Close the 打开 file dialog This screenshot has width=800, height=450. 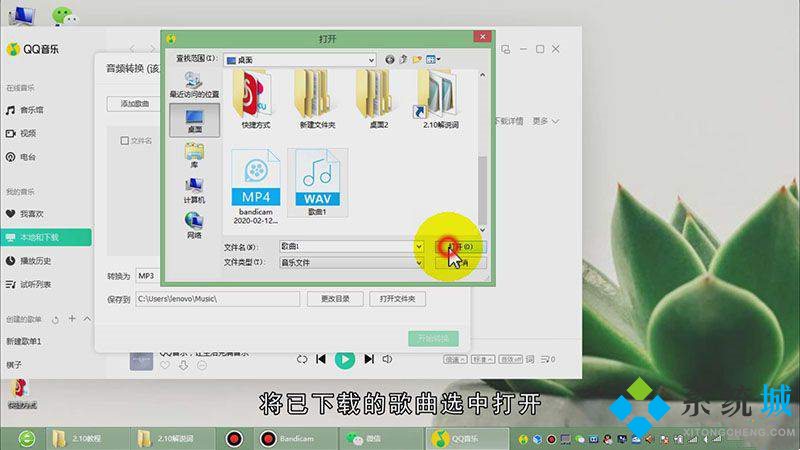[482, 37]
